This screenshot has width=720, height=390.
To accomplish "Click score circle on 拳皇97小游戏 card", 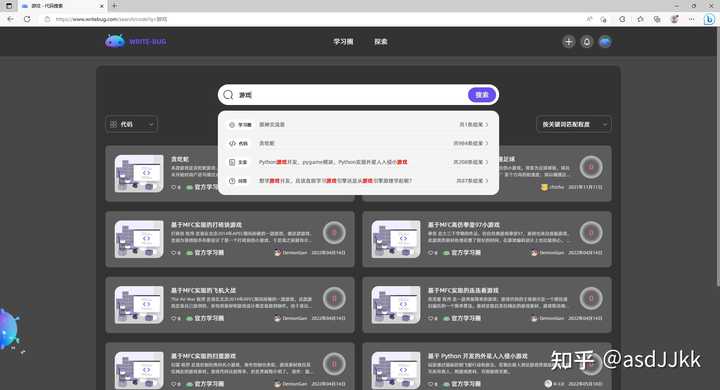I will point(591,233).
